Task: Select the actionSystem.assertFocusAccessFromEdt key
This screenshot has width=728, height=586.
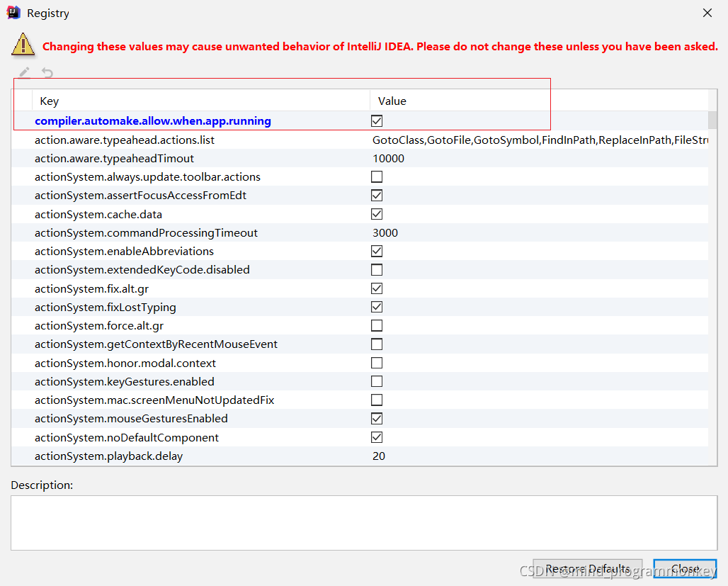Action: pyautogui.click(x=140, y=195)
